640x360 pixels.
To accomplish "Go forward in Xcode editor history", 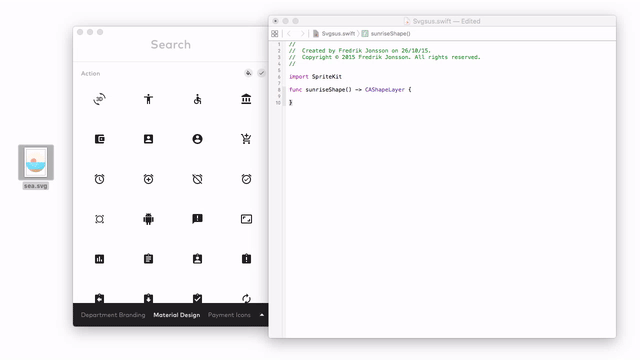I will 302,33.
